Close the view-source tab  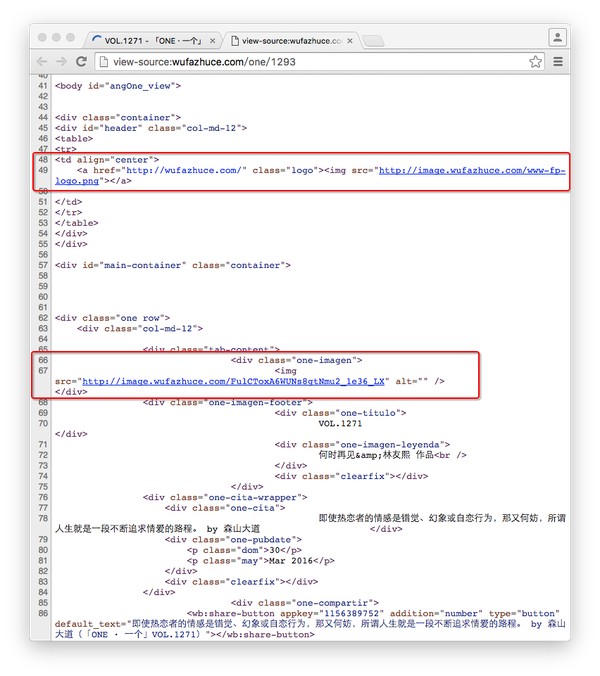[x=350, y=41]
